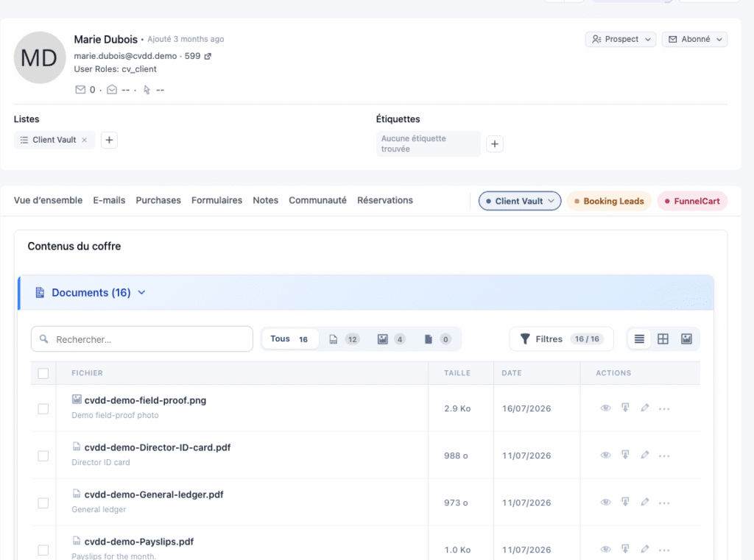Open cvdd-demo-Director-ID-card.pdf file name
Viewport: 754px width, 560px height.
158,447
